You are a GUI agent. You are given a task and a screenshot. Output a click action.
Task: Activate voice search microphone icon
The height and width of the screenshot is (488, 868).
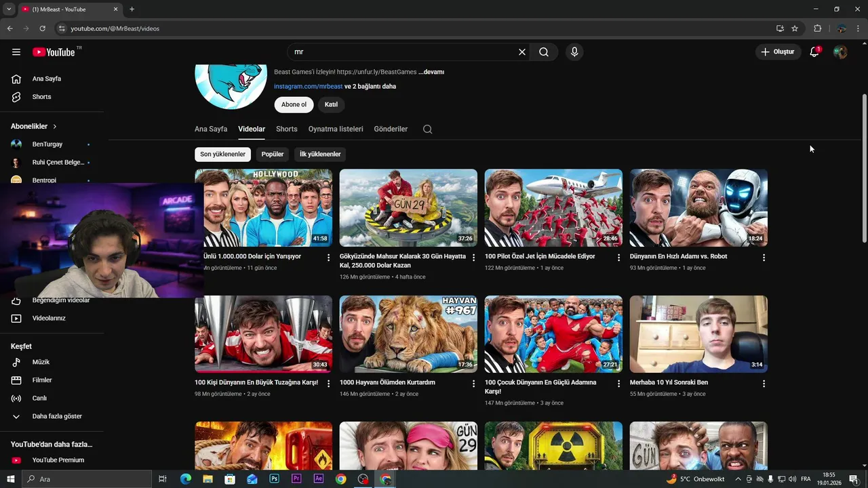(x=574, y=52)
